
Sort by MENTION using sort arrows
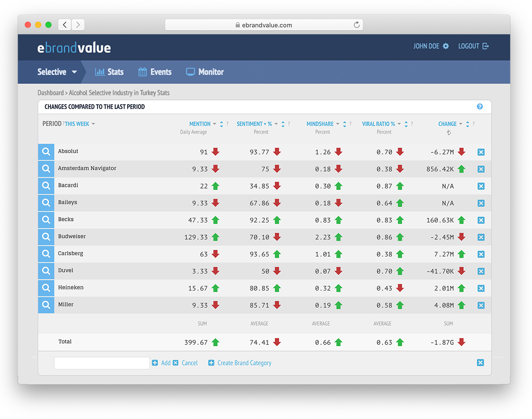pyautogui.click(x=222, y=124)
